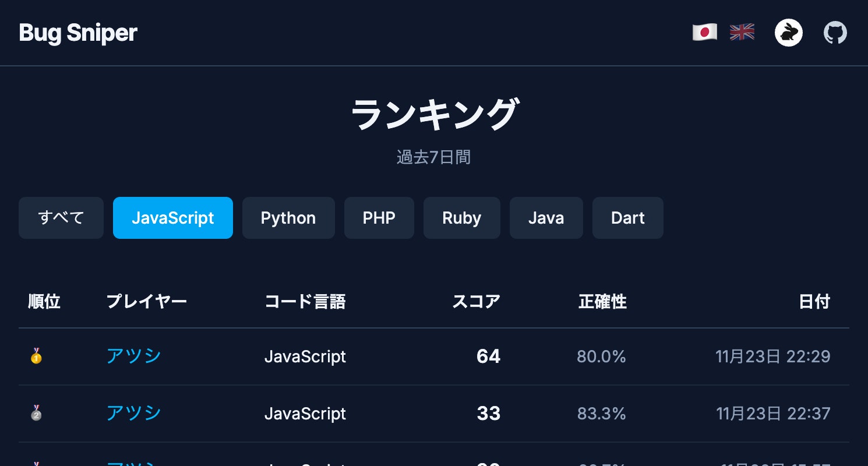
Task: Select the すべて filter to show all languages
Action: click(61, 217)
